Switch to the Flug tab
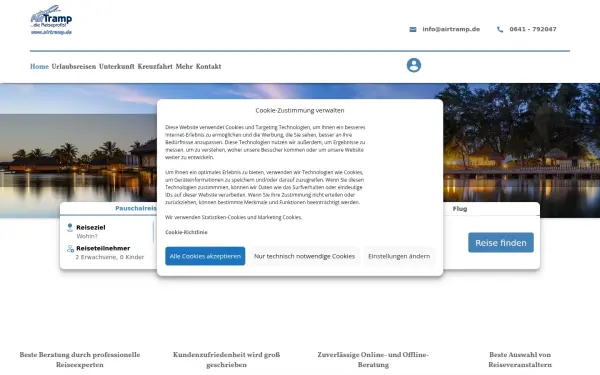This screenshot has height=375, width=600. 460,209
